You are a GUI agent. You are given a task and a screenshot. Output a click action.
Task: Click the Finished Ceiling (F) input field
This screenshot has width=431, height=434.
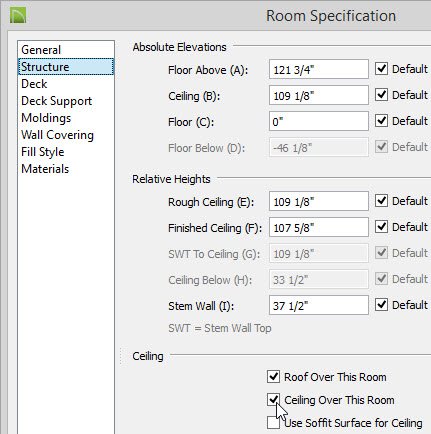click(x=319, y=227)
